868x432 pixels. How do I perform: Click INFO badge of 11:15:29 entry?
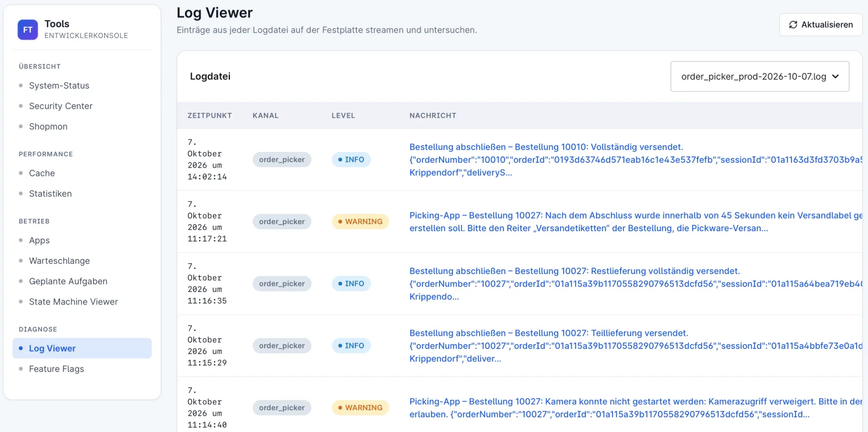(x=351, y=346)
